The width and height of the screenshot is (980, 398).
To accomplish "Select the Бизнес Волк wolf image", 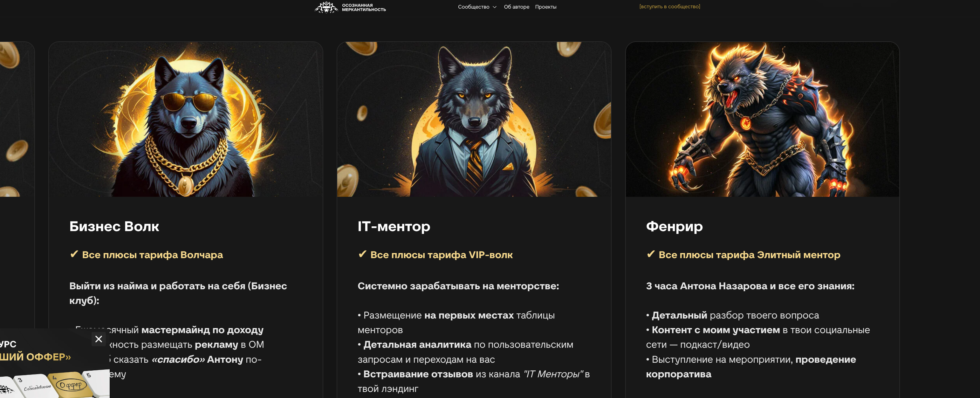I will pyautogui.click(x=186, y=119).
